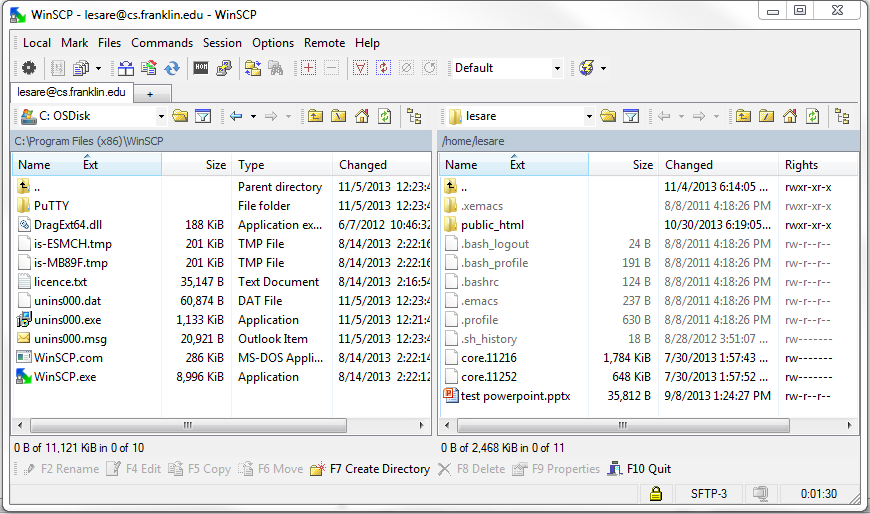The height and width of the screenshot is (514, 870).
Task: Go to remote parent directory icon
Action: click(743, 116)
